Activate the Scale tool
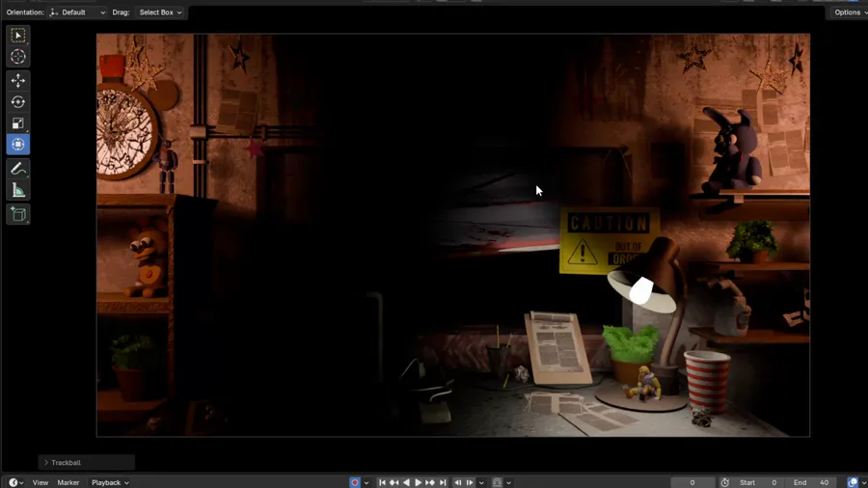 [x=17, y=122]
